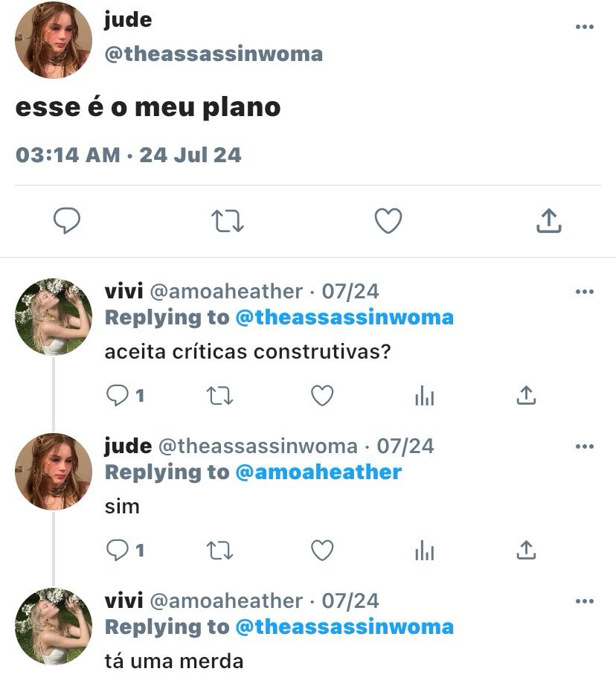Share jude's 'sim' reply
This screenshot has width=616, height=689.
526,550
